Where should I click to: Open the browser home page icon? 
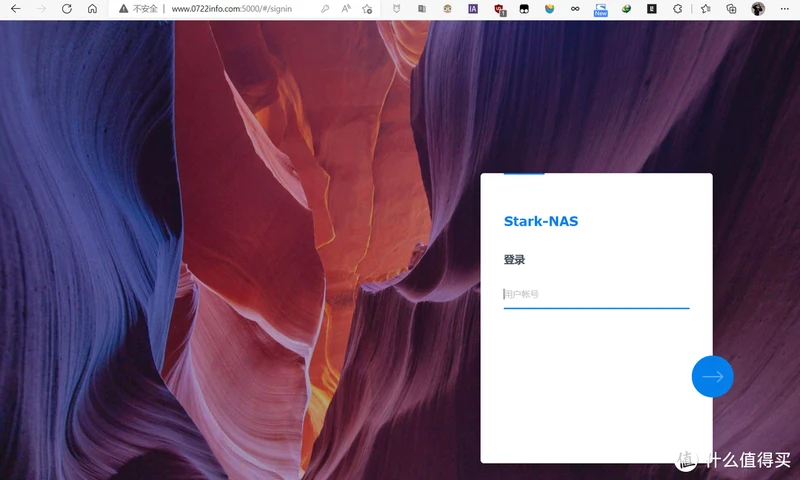92,9
